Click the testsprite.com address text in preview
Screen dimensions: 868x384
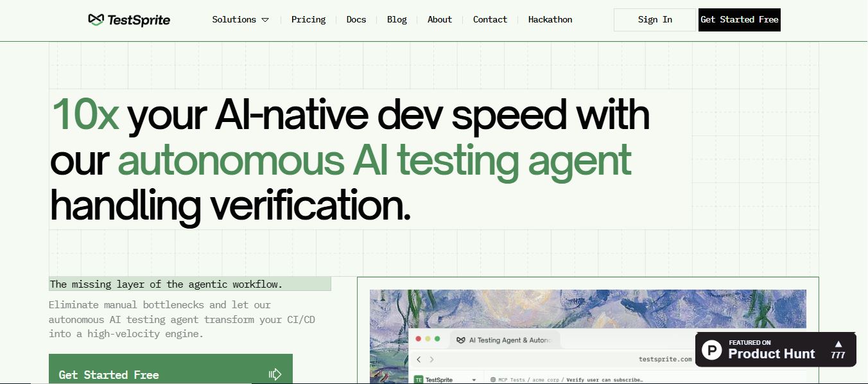coord(665,360)
